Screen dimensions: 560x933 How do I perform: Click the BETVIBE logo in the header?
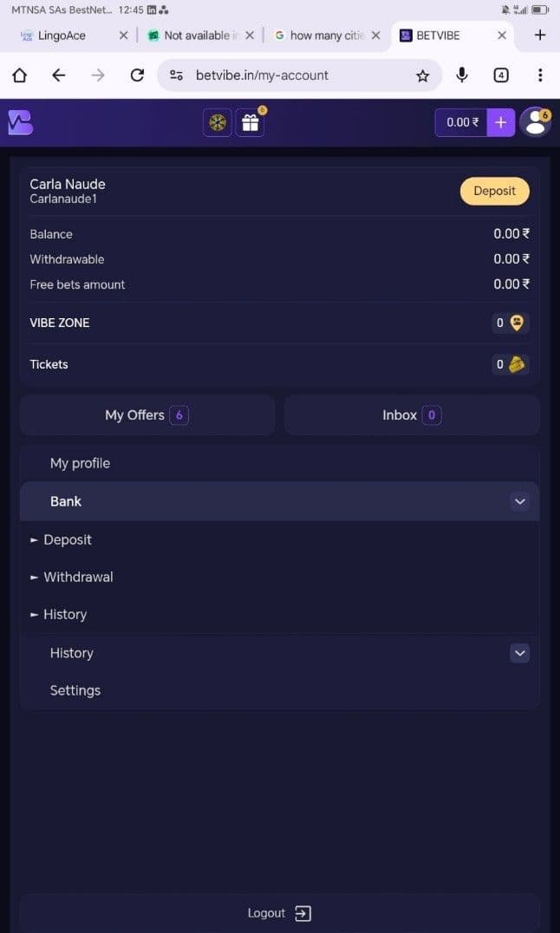click(x=19, y=122)
